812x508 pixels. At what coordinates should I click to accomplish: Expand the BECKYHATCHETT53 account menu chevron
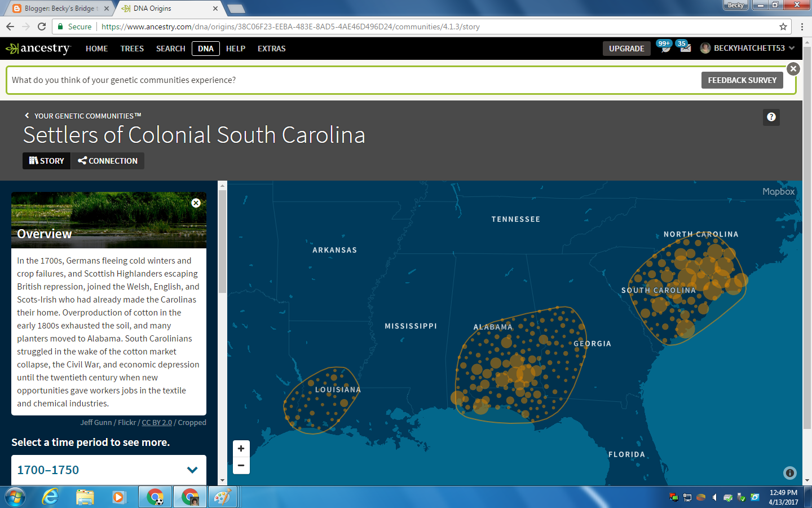pyautogui.click(x=792, y=48)
